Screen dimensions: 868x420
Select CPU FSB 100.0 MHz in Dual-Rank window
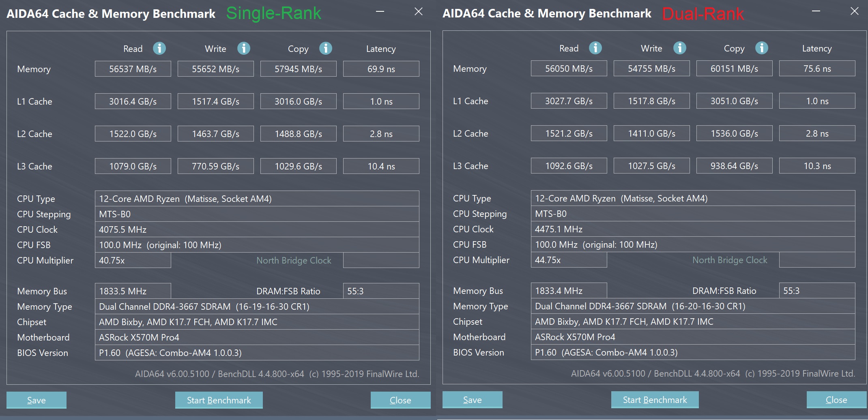tap(693, 244)
